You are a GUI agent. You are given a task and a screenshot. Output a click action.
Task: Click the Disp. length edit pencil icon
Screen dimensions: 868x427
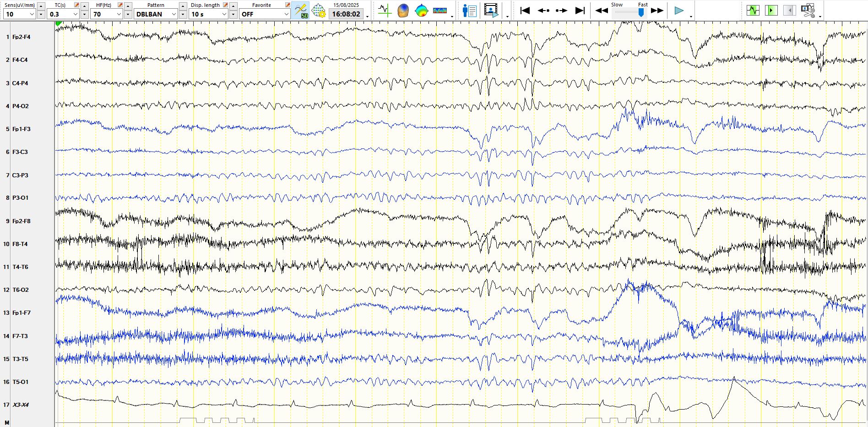point(225,5)
